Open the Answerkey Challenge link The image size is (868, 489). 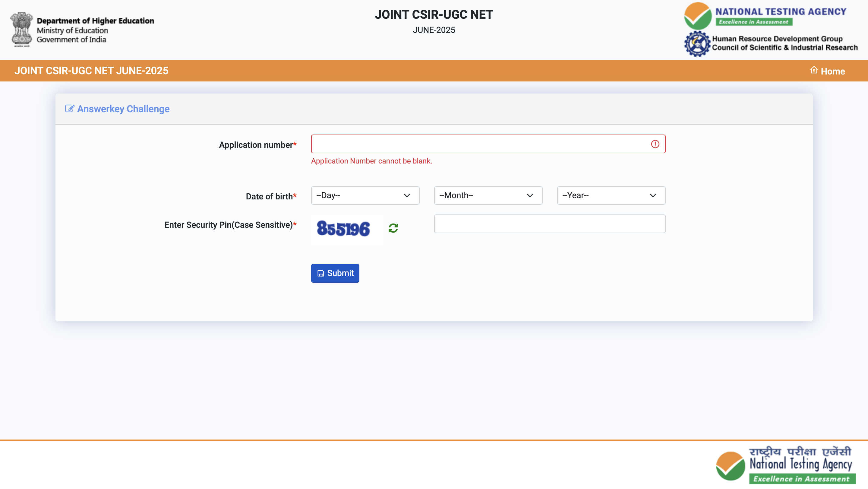tap(123, 109)
